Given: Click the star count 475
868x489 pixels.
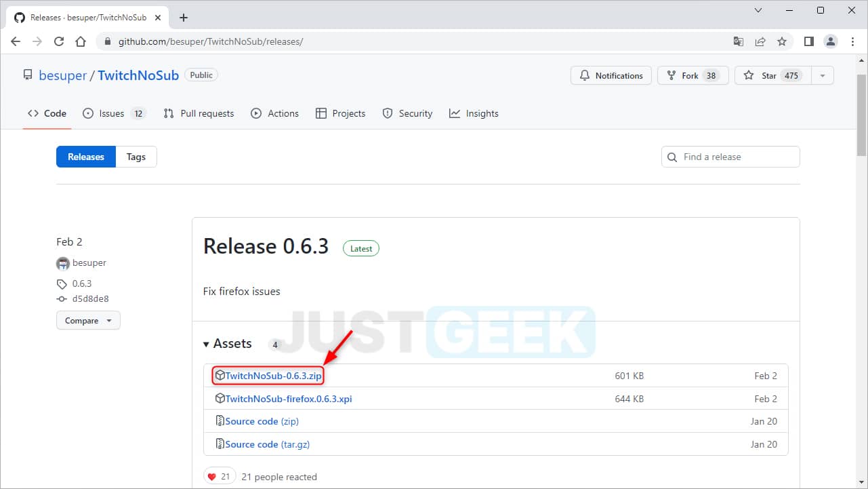Looking at the screenshot, I should click(x=791, y=75).
